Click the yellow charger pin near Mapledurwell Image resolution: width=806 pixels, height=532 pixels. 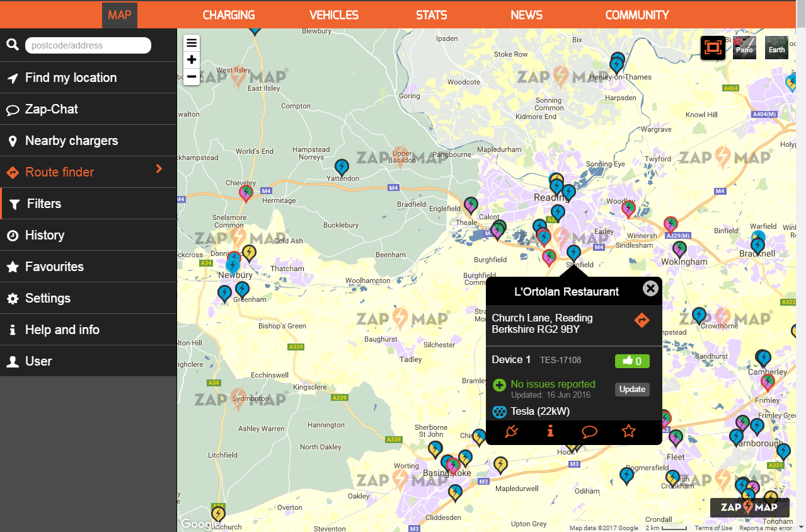coord(500,465)
